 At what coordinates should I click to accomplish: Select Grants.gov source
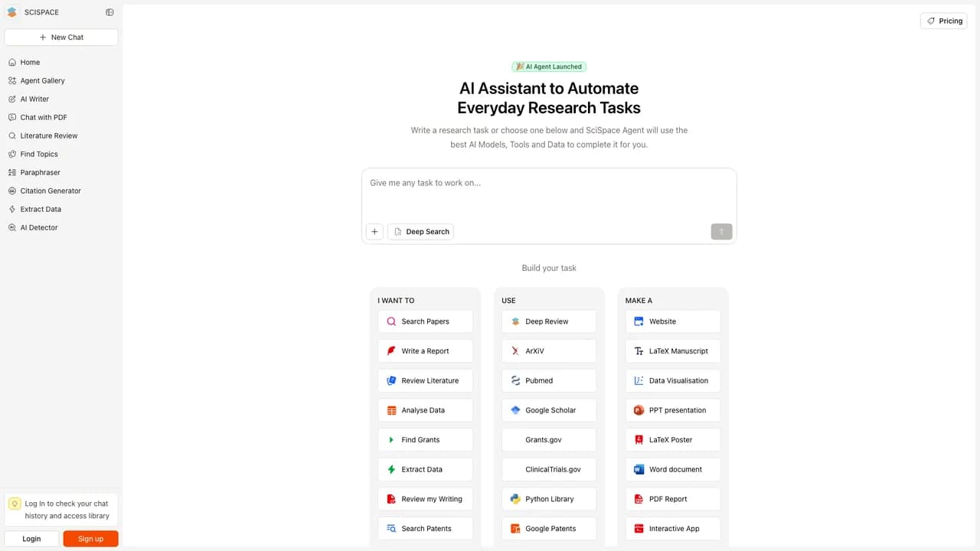[x=549, y=440]
